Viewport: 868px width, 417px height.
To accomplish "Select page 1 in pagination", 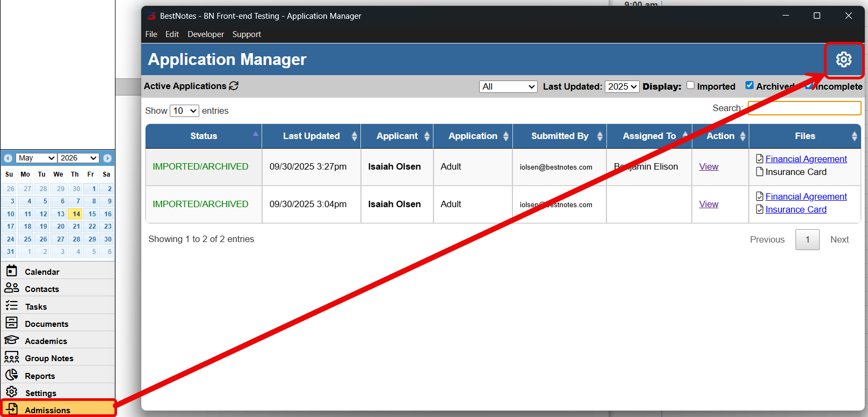I will (x=807, y=239).
